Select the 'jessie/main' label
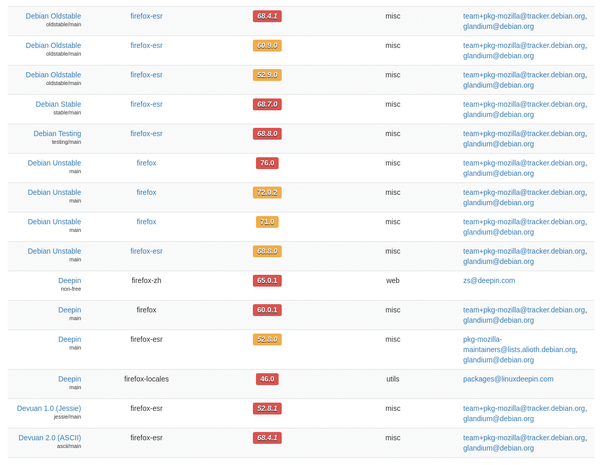Viewport: 600px width, 465px height. point(67,417)
